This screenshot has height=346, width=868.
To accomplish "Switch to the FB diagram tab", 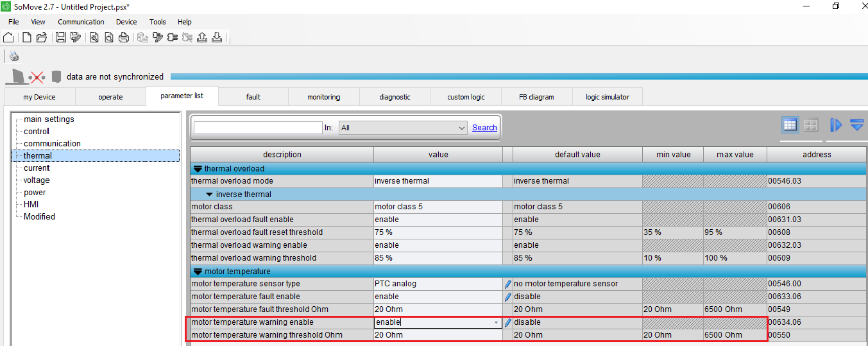I will (x=537, y=97).
